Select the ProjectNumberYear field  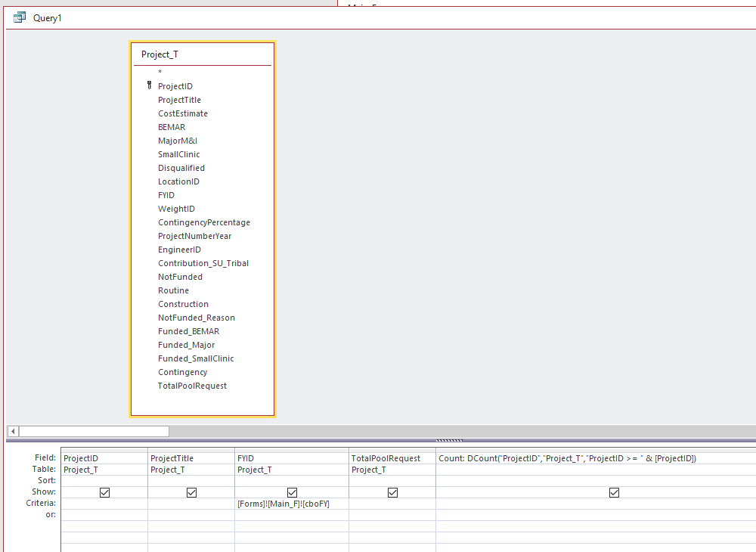coord(195,236)
